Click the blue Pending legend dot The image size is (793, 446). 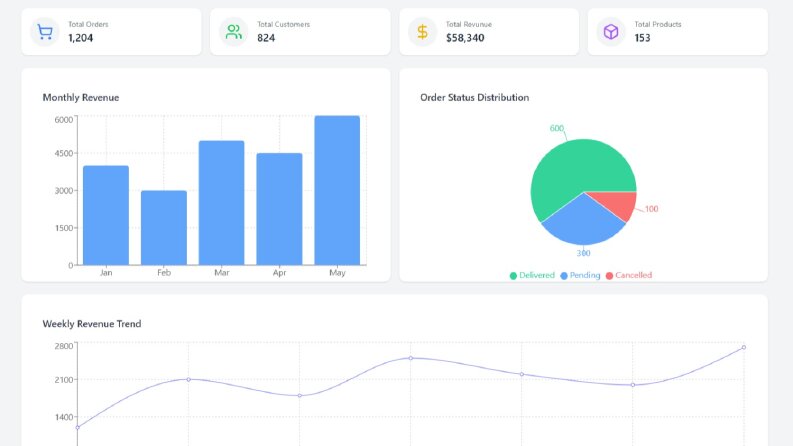coord(564,276)
